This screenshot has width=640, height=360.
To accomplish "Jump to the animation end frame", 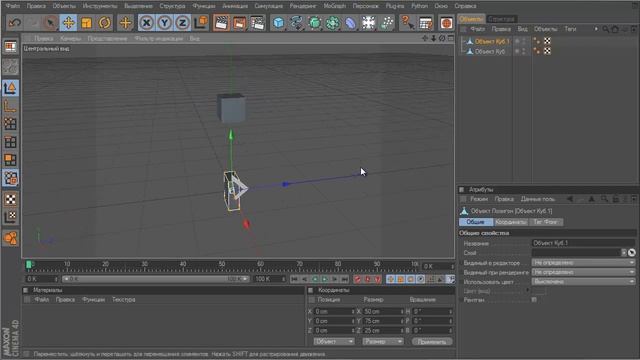I will click(344, 279).
